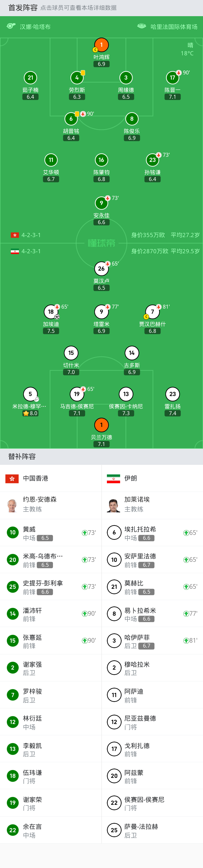Click the stadium icon beside 哈里法国际体育场
The height and width of the screenshot is (868, 203).
(142, 26)
